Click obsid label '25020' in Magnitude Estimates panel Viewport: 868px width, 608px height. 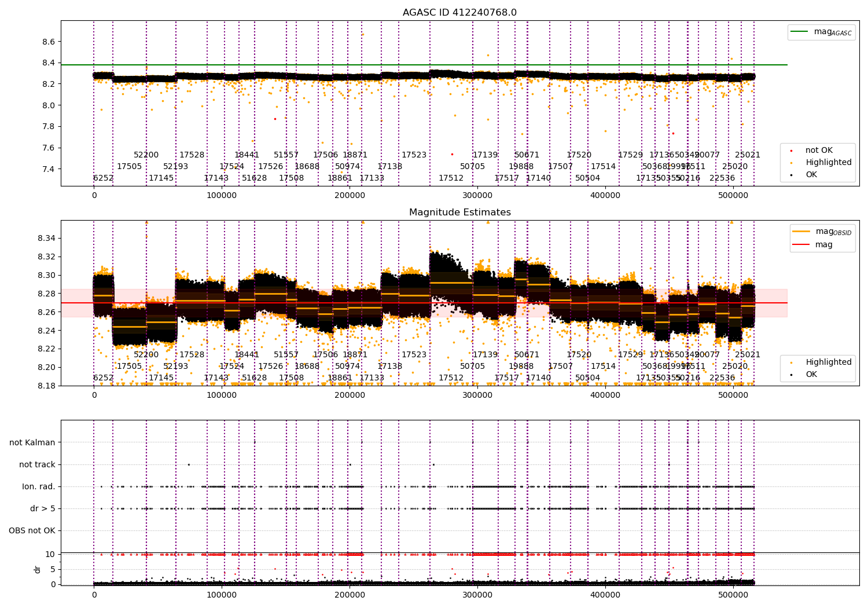[735, 366]
